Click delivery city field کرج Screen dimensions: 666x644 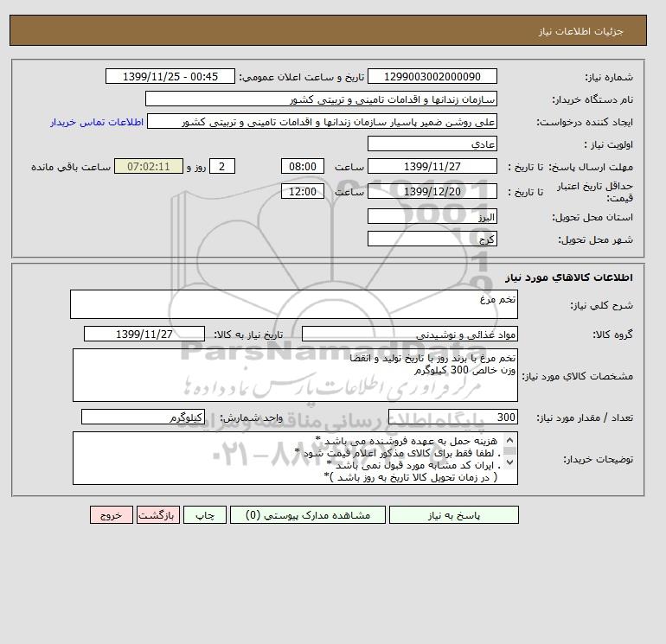pos(432,239)
